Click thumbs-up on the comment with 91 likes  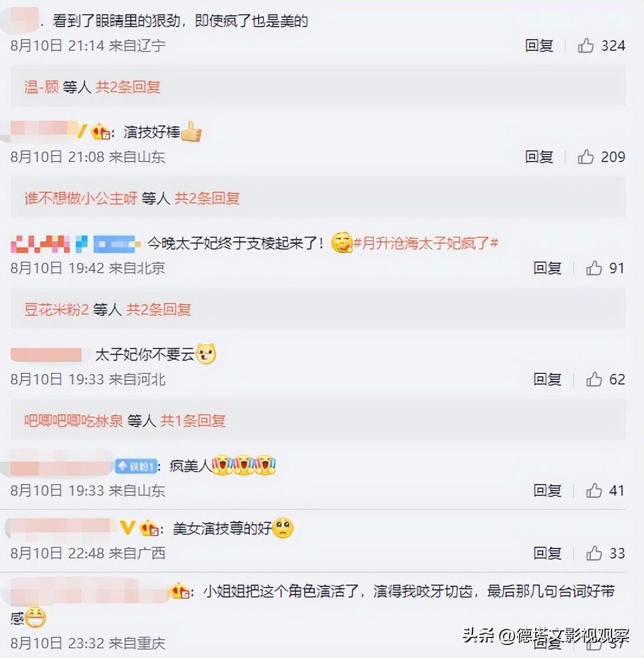click(594, 267)
